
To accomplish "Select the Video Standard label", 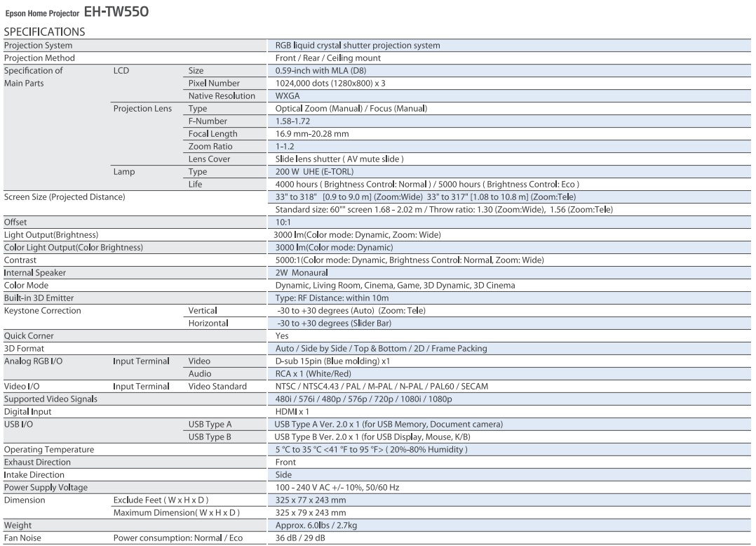I will [217, 387].
